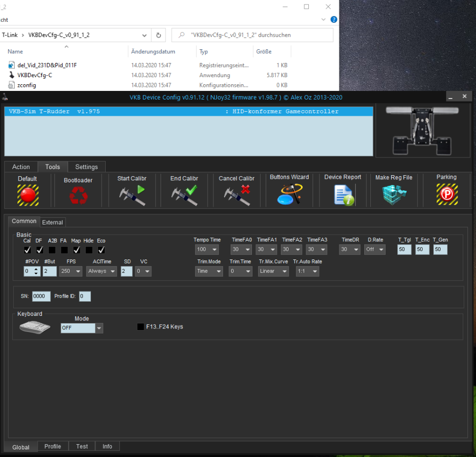Switch to the Settings tab
Image resolution: width=476 pixels, height=457 pixels.
[86, 167]
